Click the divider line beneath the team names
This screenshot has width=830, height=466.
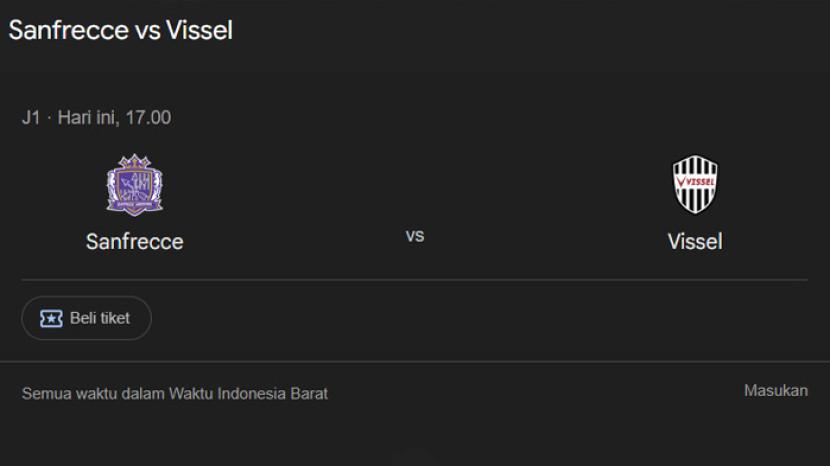415,280
